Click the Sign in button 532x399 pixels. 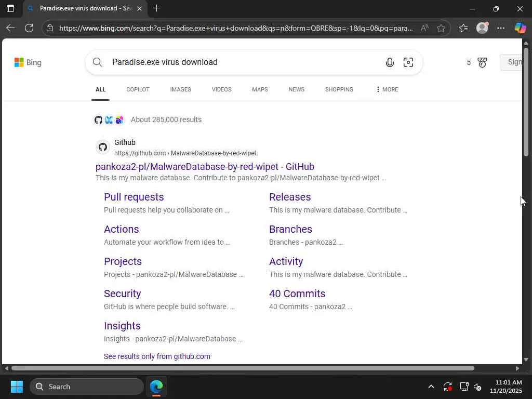coord(511,62)
